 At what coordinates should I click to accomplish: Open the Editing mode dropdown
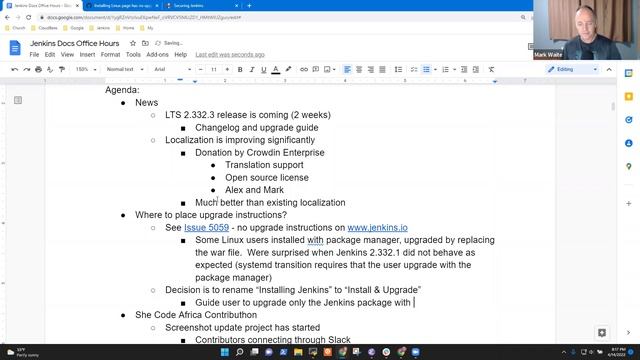click(573, 69)
